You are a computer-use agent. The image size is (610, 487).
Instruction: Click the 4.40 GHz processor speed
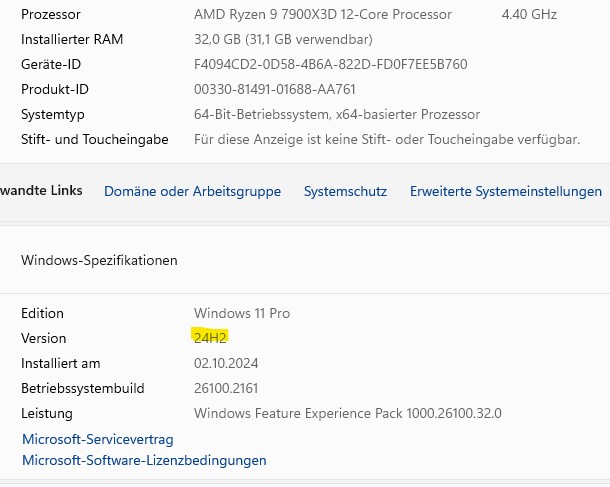tap(529, 15)
